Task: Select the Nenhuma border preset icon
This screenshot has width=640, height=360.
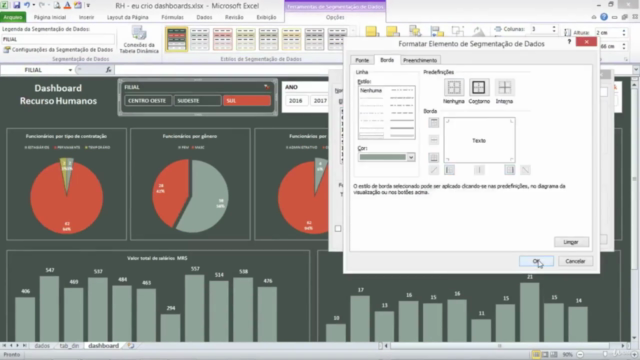Action: (x=453, y=87)
